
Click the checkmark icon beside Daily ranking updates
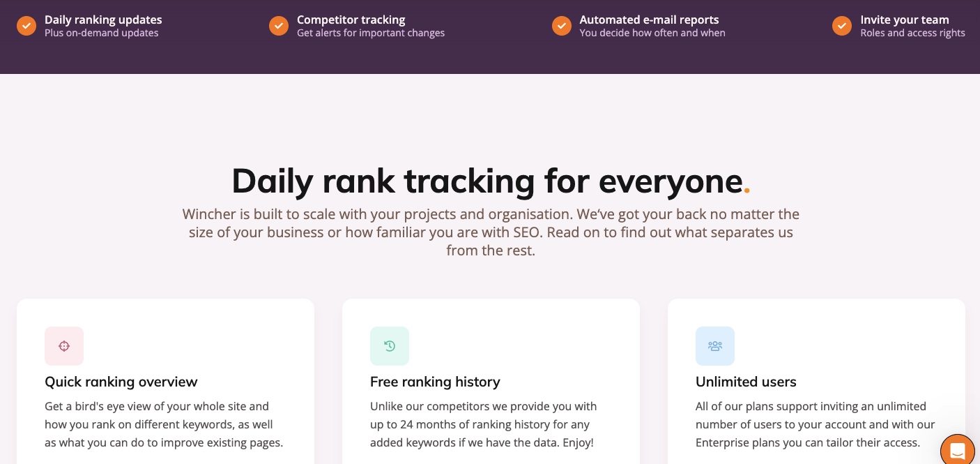pos(26,26)
